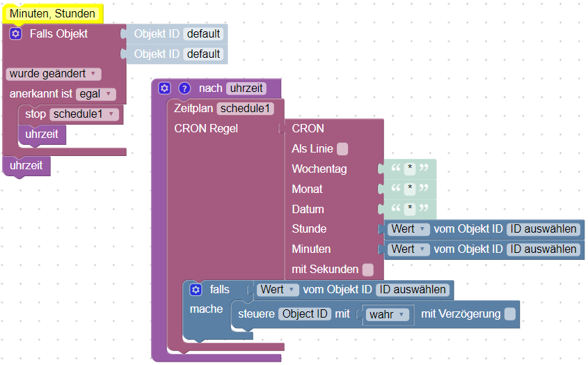The image size is (588, 365).
Task: Click the Monat label in CRON block
Action: pos(307,189)
